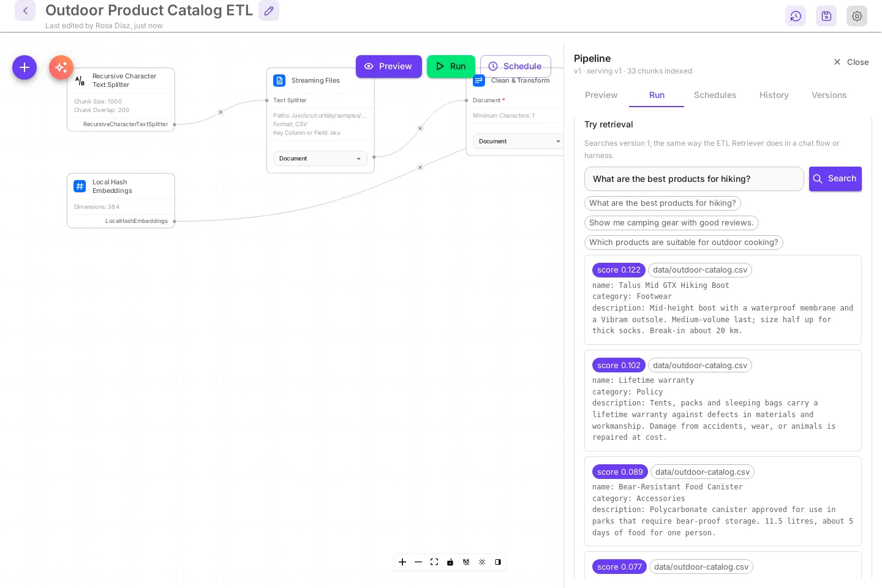Screen dimensions: 882x588
Task: Toggle the contrast half-panel icon
Action: 498,562
